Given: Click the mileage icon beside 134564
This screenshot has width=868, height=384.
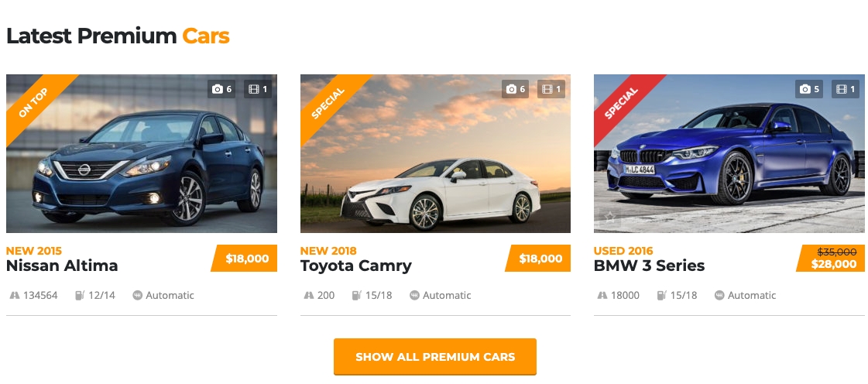Looking at the screenshot, I should 15,295.
